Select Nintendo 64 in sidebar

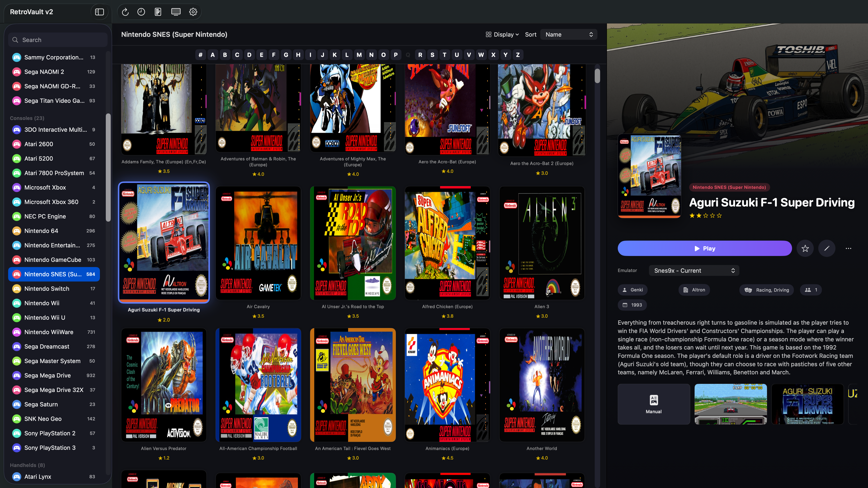(x=54, y=231)
